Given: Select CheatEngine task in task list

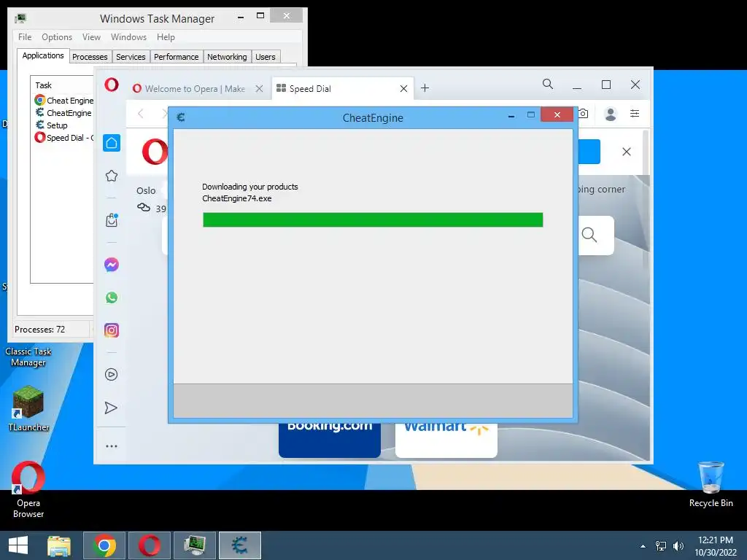Looking at the screenshot, I should pos(64,113).
